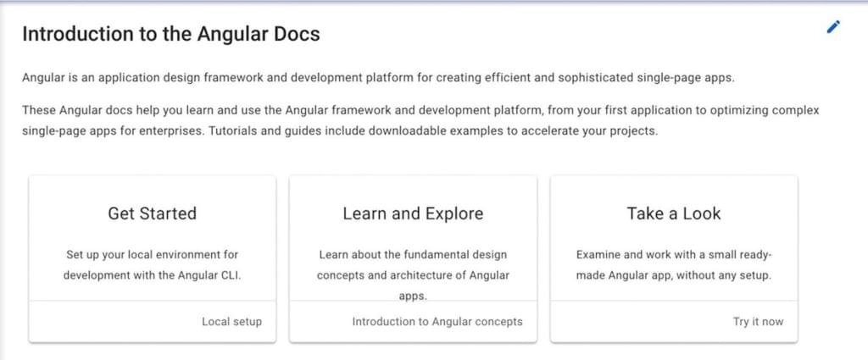The width and height of the screenshot is (868, 360).
Task: Select the Learn and Explore card heading
Action: pos(413,213)
